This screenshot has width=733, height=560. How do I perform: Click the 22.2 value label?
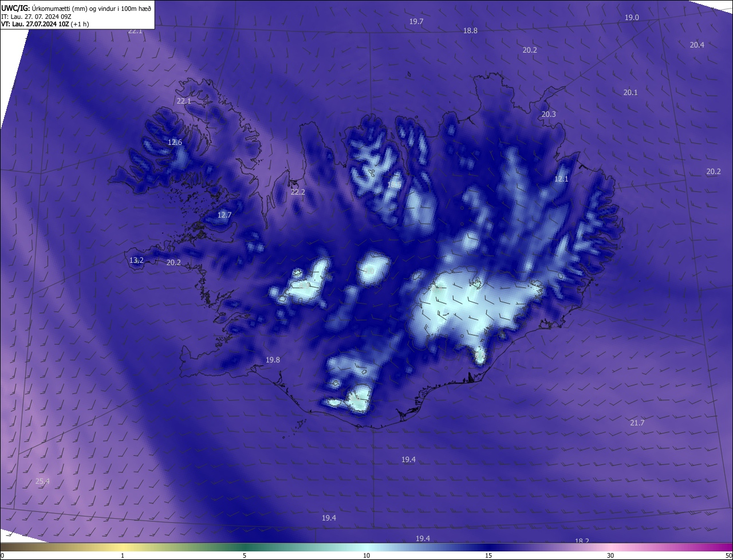pyautogui.click(x=298, y=192)
